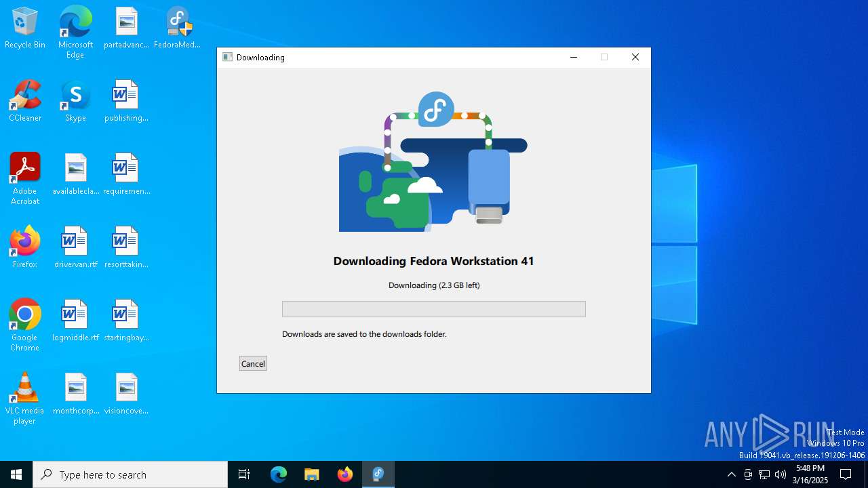Image resolution: width=868 pixels, height=488 pixels.
Task: Select the Adobe Acrobat desktop shortcut
Action: tap(25, 179)
